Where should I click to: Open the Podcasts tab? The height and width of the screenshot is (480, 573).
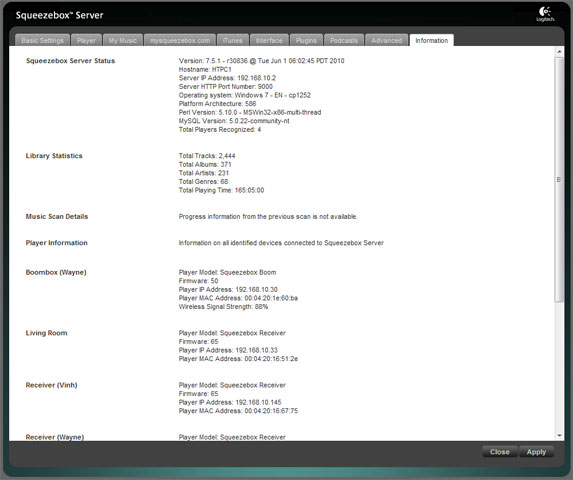point(344,40)
